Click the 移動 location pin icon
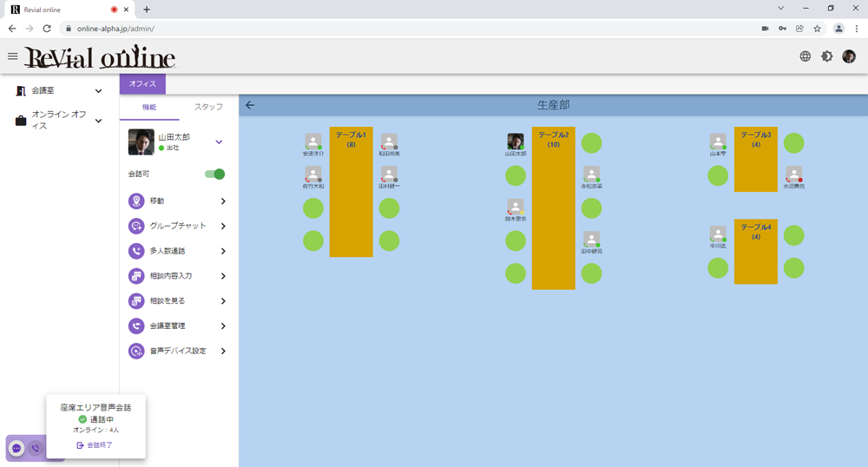This screenshot has width=868, height=467. tap(135, 201)
